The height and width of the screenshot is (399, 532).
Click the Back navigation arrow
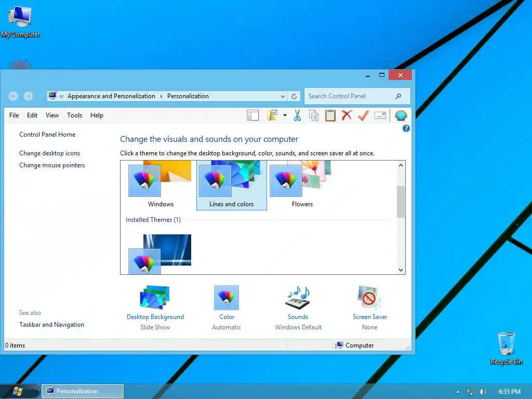13,96
